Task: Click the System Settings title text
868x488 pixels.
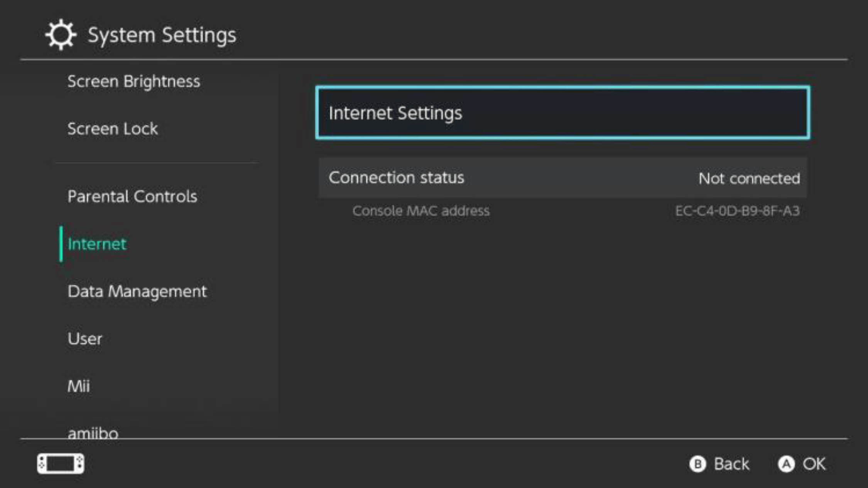Action: point(162,35)
